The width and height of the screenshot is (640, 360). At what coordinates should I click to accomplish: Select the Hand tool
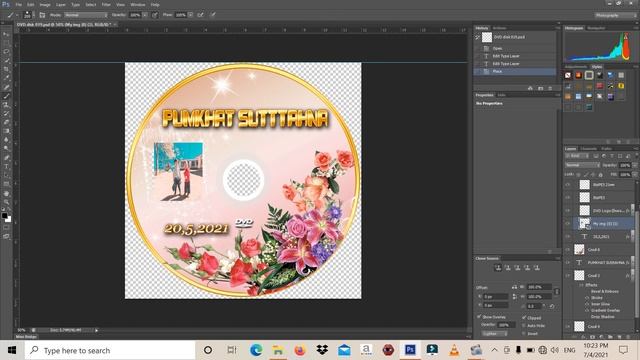[6, 193]
